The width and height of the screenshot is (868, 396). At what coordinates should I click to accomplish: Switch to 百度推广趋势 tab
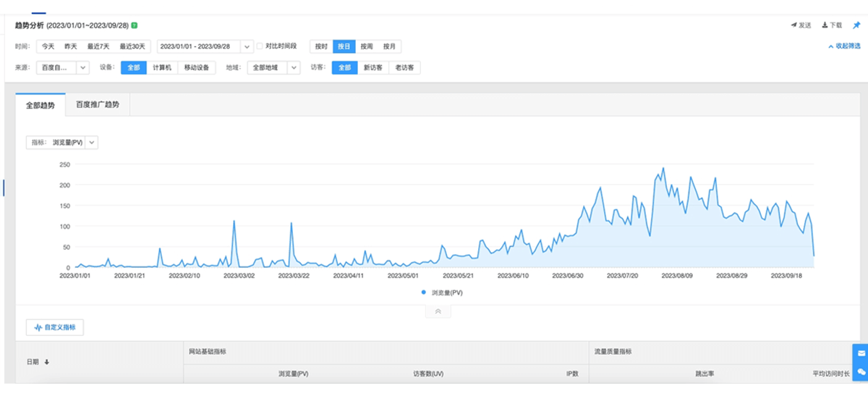pyautogui.click(x=98, y=105)
